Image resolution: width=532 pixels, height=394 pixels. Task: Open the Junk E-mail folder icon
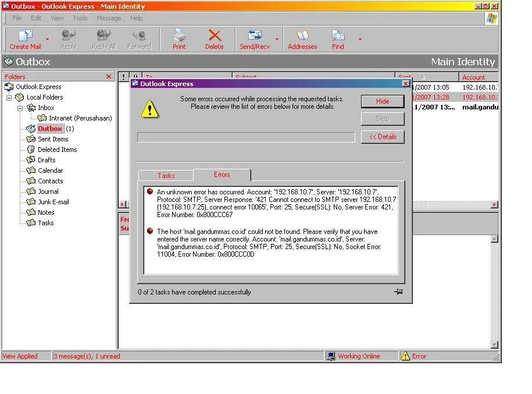[31, 202]
